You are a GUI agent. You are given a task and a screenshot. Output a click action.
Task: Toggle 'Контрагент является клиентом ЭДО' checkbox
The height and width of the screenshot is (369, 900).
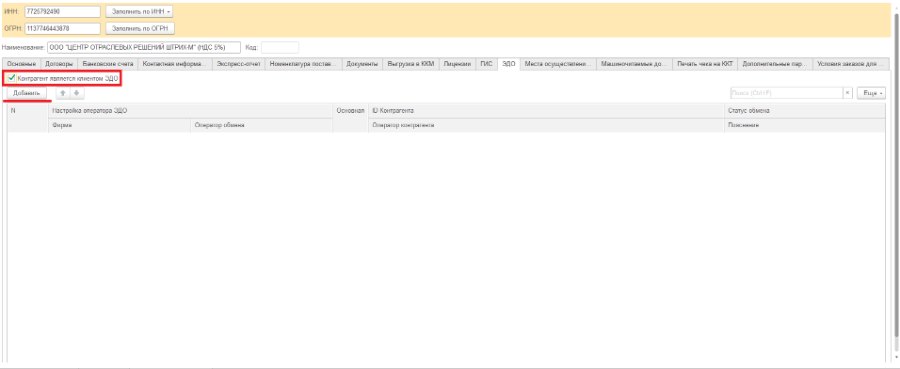(x=11, y=78)
